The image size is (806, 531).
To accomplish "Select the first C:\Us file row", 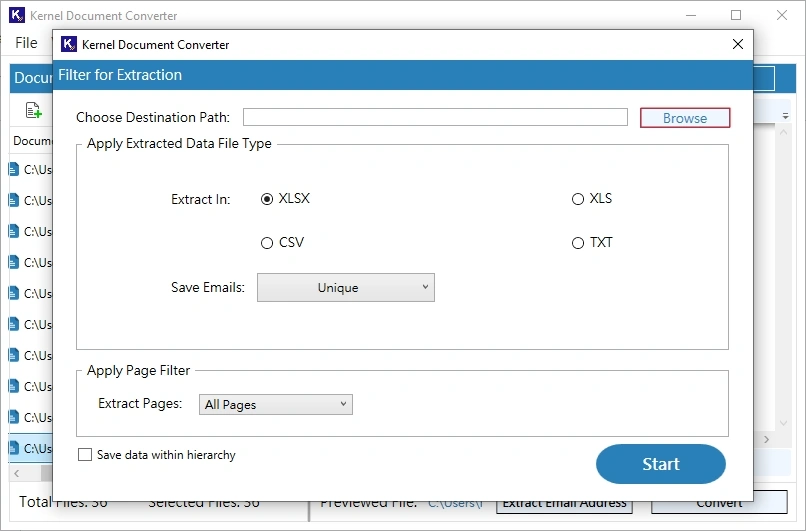I will (31, 169).
